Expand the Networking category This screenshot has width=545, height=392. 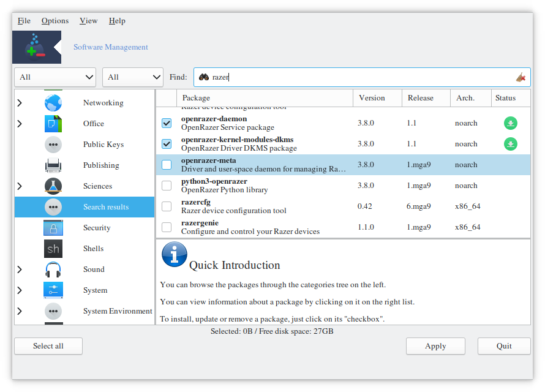click(x=20, y=103)
